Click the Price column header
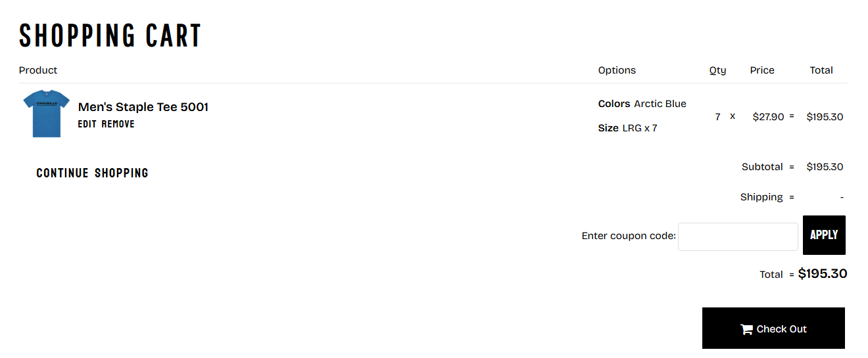The height and width of the screenshot is (358, 868). 762,70
